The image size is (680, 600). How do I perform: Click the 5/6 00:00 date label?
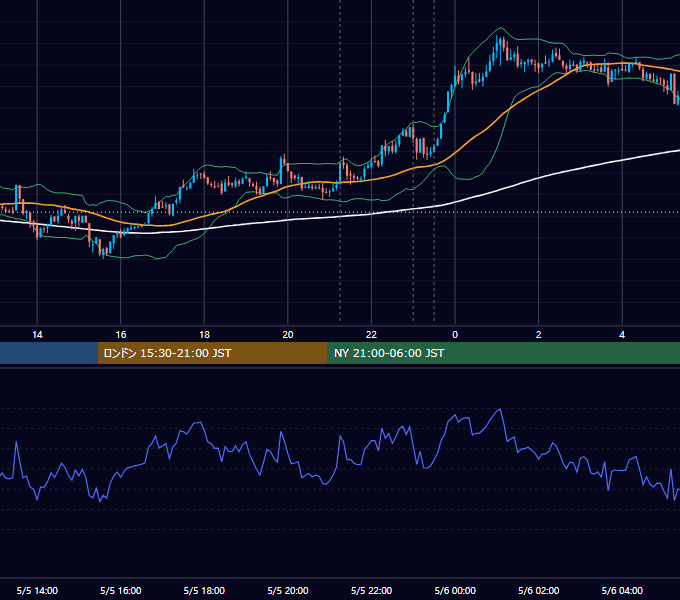click(455, 590)
